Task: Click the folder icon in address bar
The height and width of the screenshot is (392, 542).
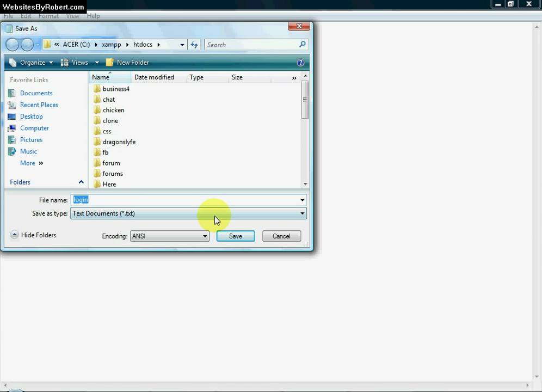Action: (47, 44)
